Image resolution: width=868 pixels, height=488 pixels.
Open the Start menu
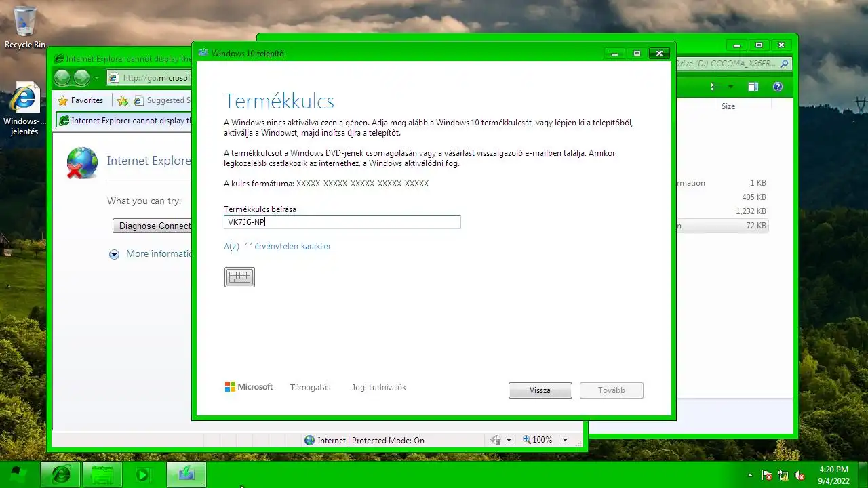pos(19,474)
